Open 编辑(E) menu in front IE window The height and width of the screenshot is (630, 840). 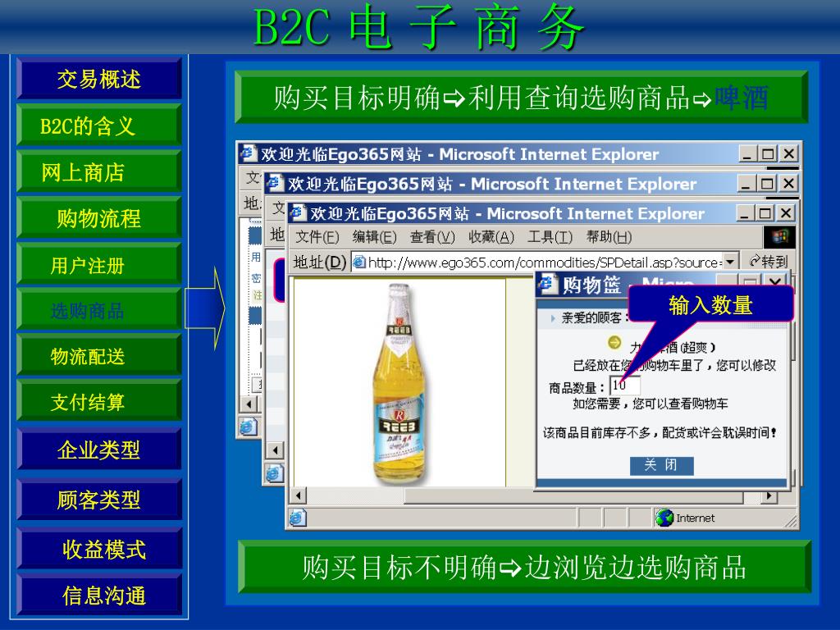point(374,237)
